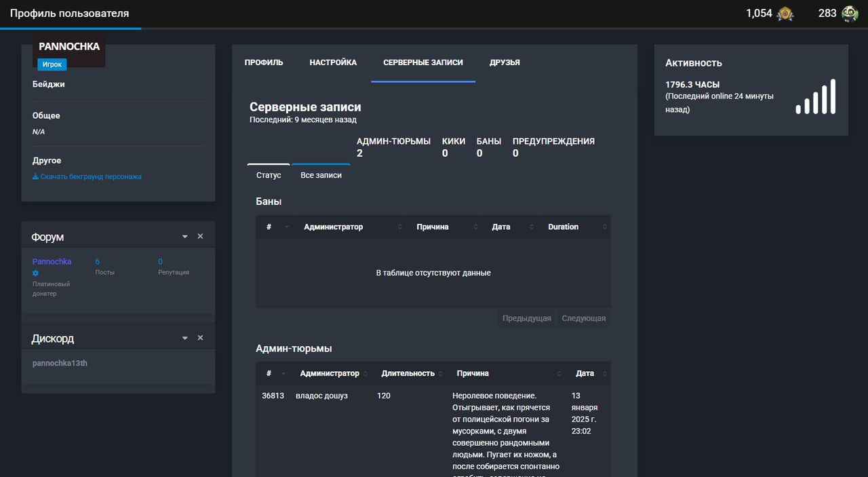Click В таблице отсутствуют данные message

click(433, 273)
